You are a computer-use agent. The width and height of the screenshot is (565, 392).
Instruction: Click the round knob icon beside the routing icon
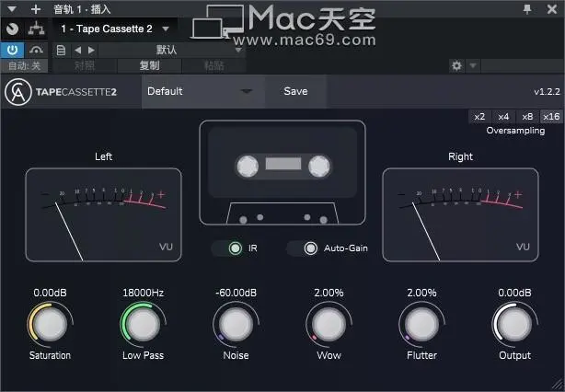[12, 29]
